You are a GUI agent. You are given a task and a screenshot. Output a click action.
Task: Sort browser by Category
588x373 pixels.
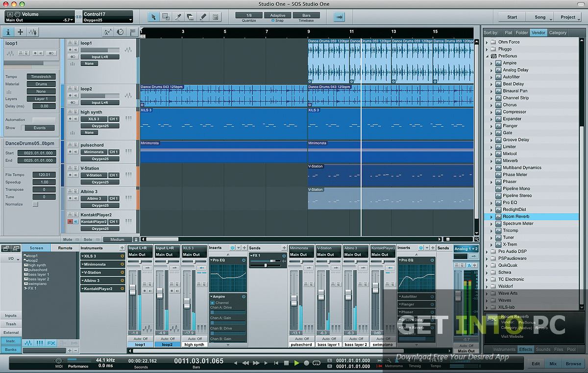558,33
